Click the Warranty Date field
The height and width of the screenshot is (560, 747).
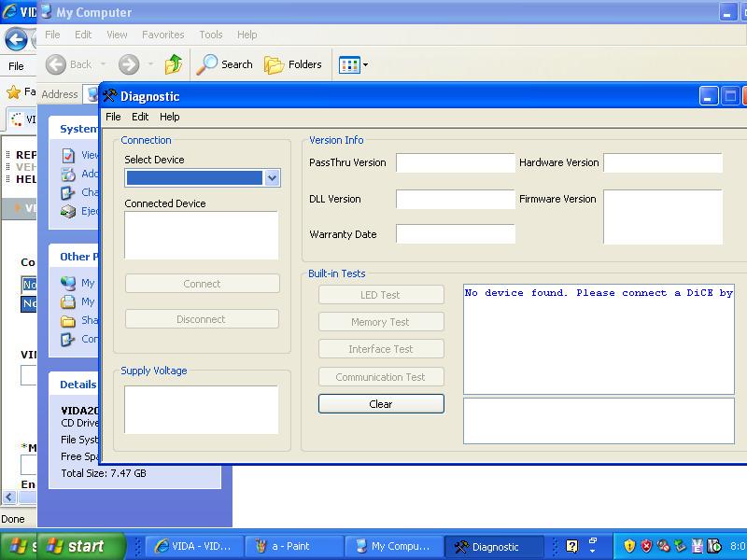(455, 234)
